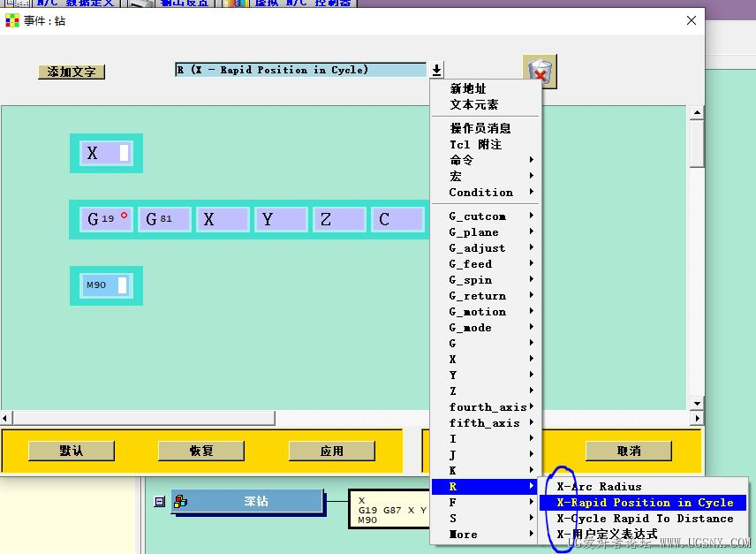
Task: Expand the G_plane submenu
Action: [486, 231]
